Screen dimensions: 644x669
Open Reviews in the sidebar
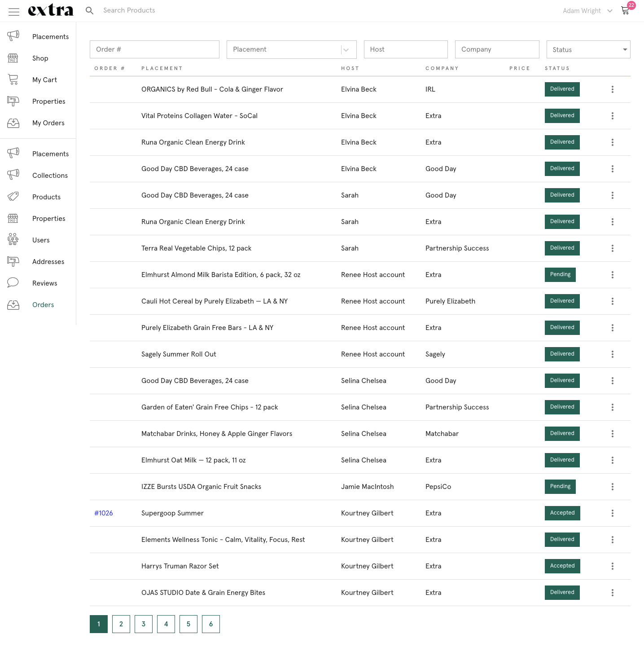pos(44,283)
